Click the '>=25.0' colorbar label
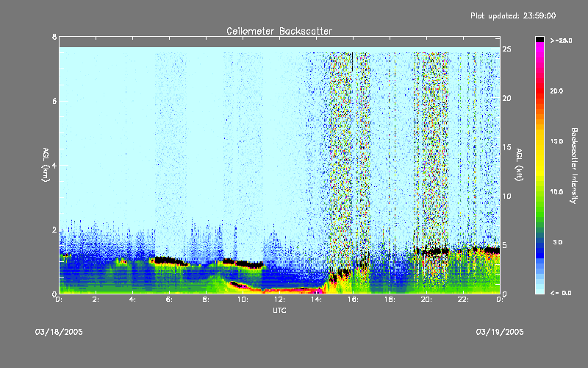This screenshot has height=368, width=588. coord(562,40)
